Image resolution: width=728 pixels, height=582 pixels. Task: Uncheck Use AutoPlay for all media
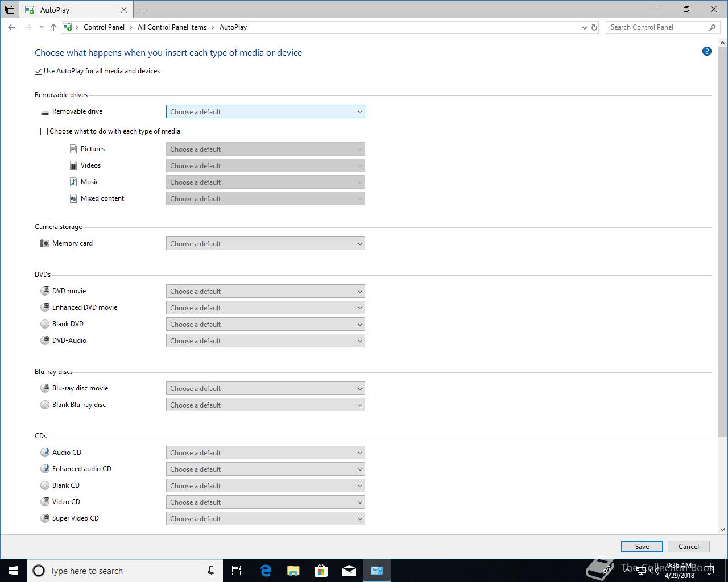pyautogui.click(x=38, y=71)
